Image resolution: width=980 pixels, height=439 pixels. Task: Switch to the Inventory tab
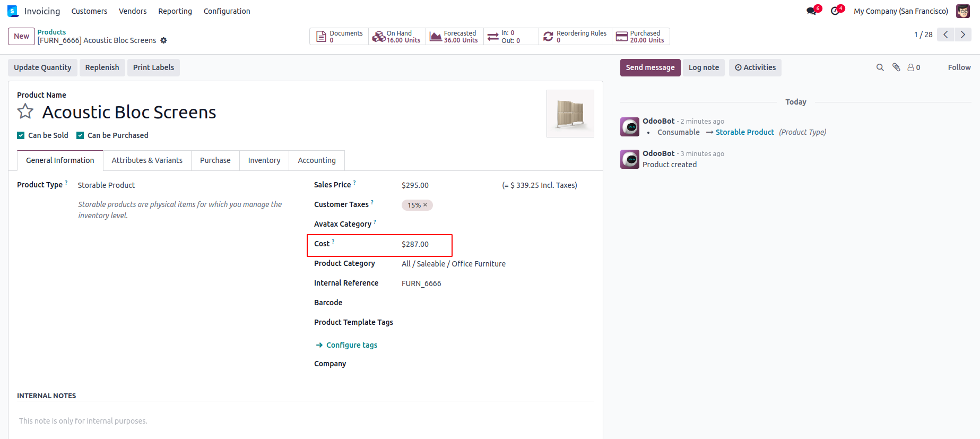[x=264, y=160]
